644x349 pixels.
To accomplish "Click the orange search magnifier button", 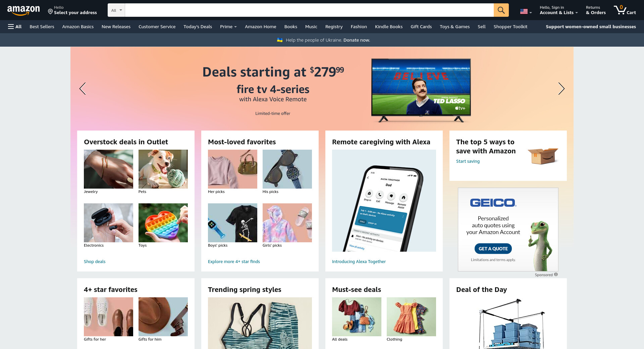I will tap(501, 10).
